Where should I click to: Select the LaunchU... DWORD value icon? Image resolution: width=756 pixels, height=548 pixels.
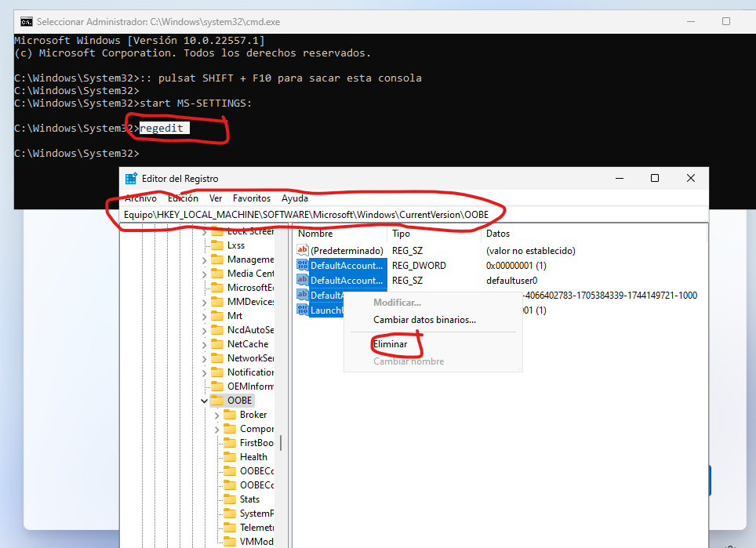(303, 310)
